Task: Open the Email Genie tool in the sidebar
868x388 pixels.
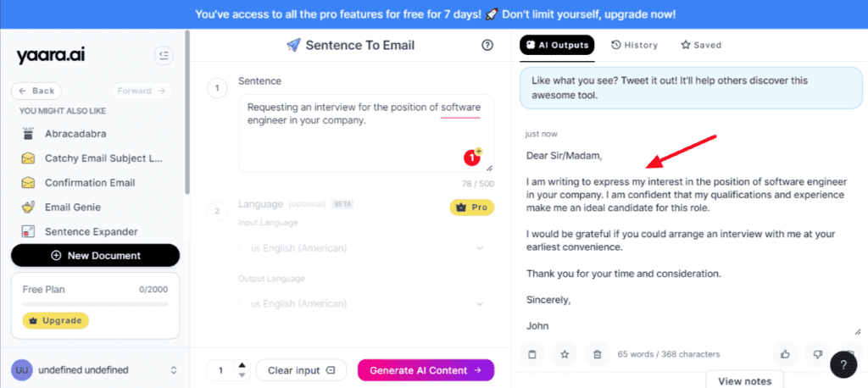Action: 72,207
